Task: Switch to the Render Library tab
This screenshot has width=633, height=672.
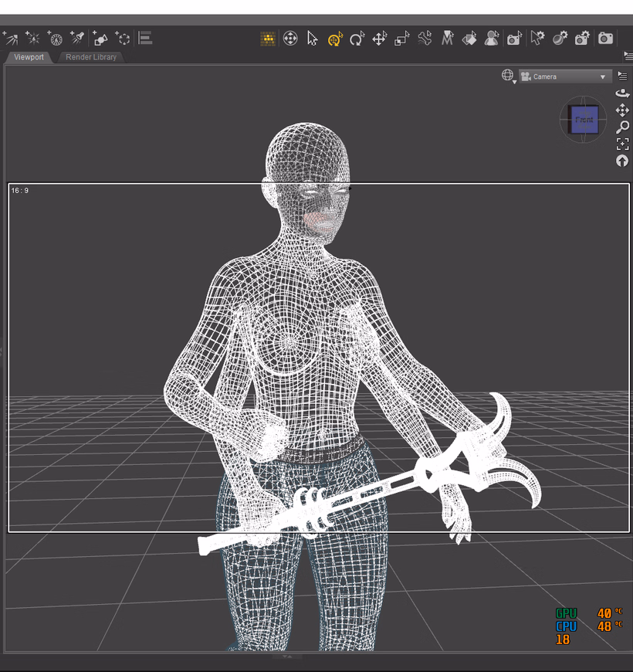Action: pyautogui.click(x=92, y=57)
